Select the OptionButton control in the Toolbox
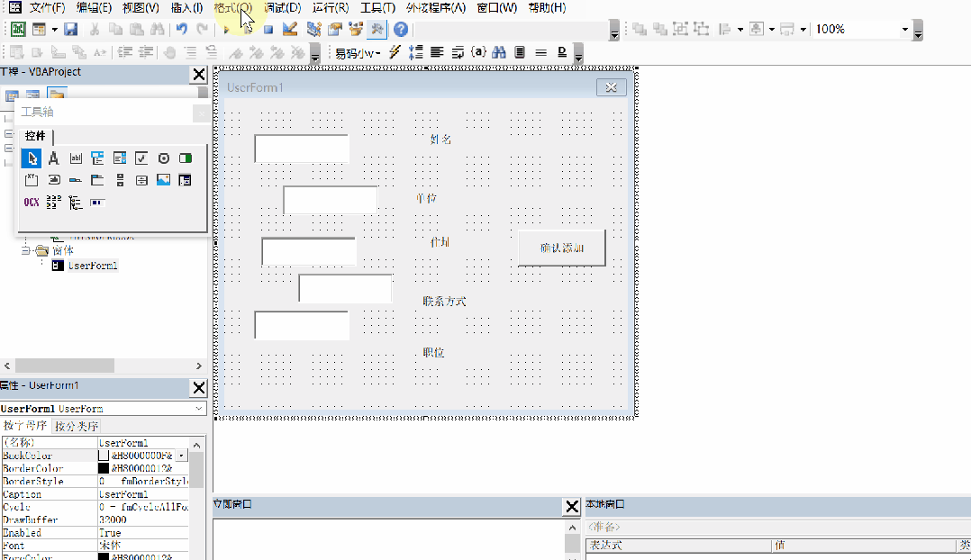 click(x=165, y=158)
